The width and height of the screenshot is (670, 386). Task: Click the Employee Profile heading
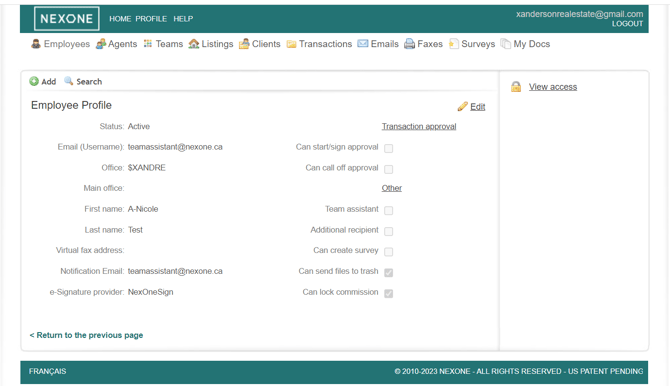point(71,105)
